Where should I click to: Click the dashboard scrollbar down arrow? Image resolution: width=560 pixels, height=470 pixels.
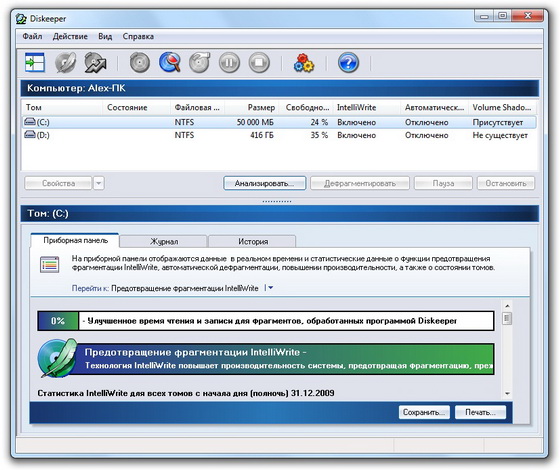507,394
